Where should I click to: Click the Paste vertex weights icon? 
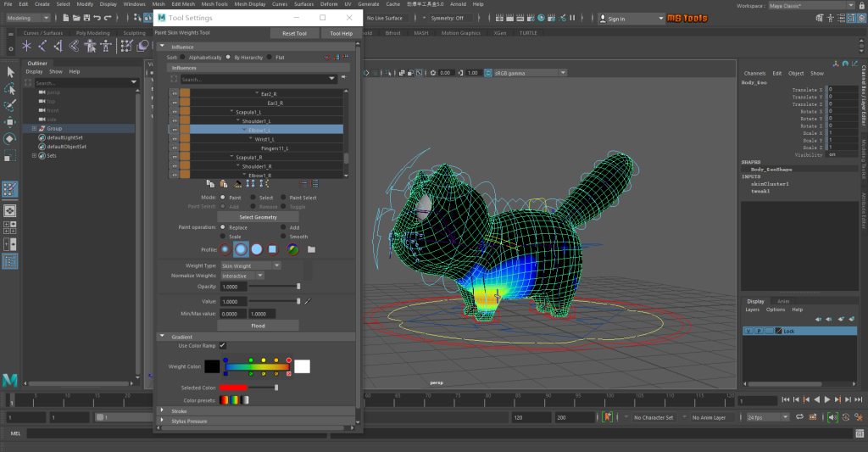point(224,183)
